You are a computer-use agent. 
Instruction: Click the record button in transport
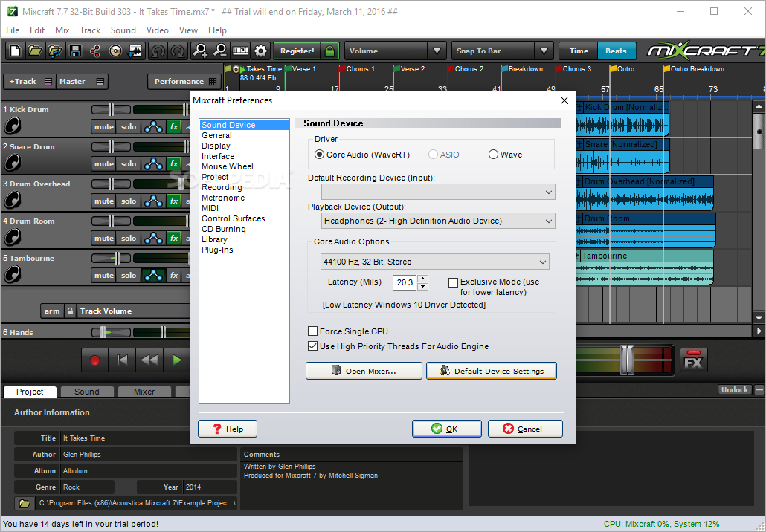tap(94, 360)
